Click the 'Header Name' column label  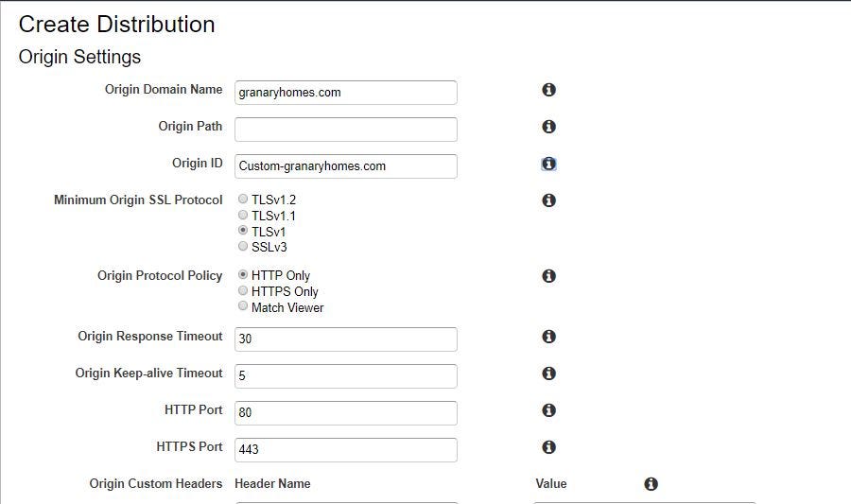point(272,483)
